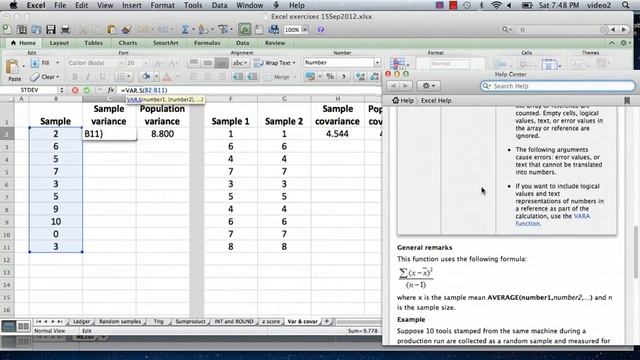Click the Format Painter brush icon
640x360 pixels.
coord(126,29)
